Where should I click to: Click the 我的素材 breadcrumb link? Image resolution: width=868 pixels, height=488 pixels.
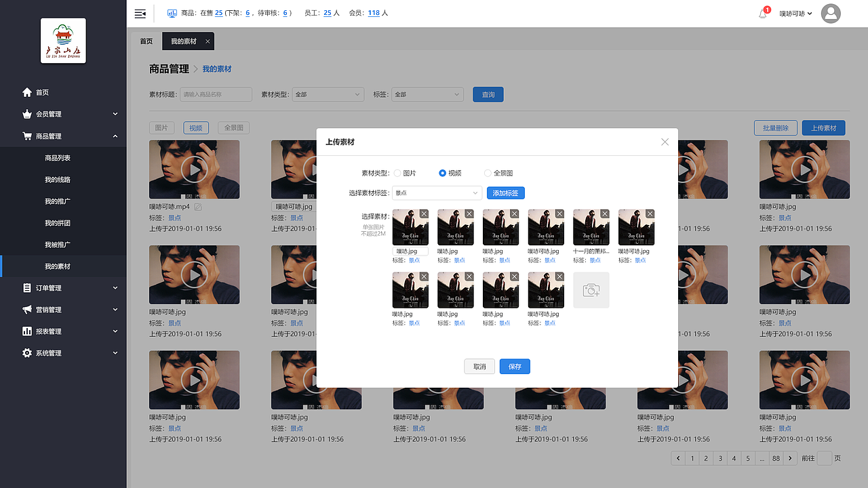click(x=217, y=69)
